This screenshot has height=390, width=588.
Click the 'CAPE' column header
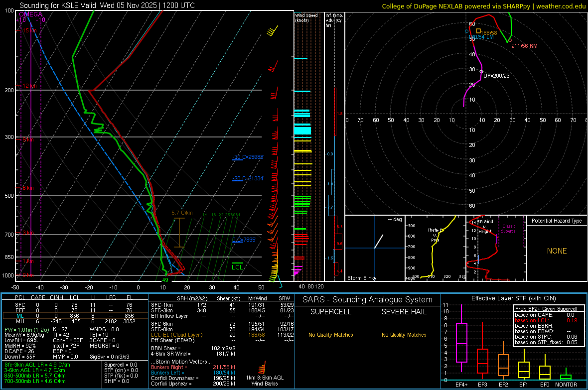point(38,297)
